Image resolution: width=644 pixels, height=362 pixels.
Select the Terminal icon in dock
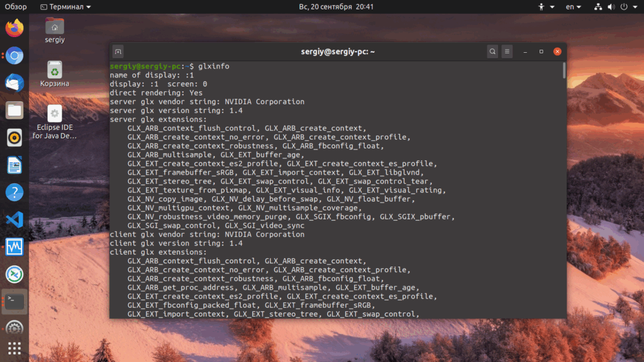pos(14,302)
